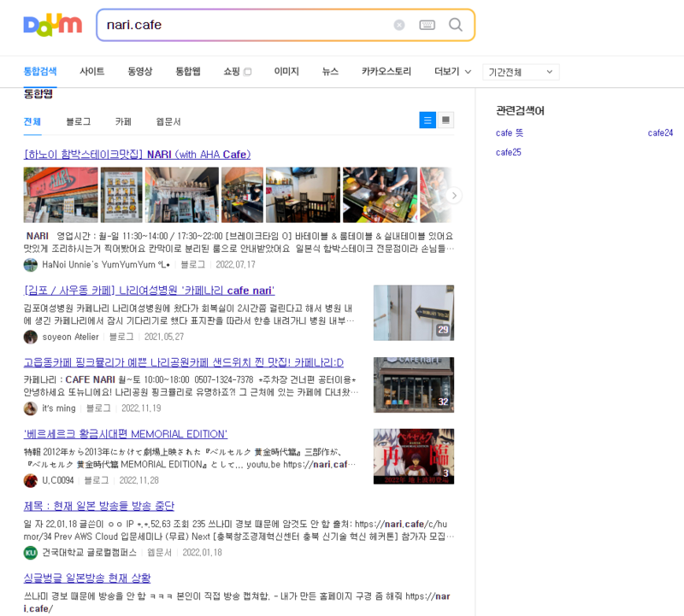
Task: Expand the 더보기 menu
Action: coord(453,72)
